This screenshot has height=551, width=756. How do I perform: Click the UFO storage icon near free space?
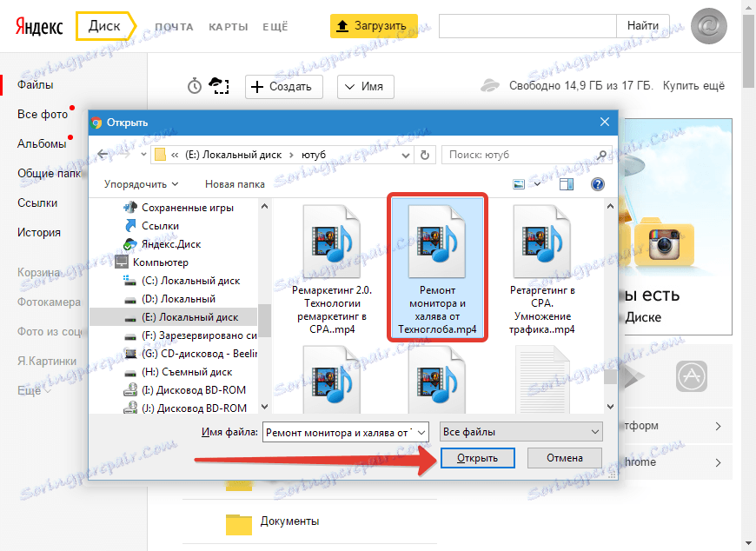pos(490,86)
